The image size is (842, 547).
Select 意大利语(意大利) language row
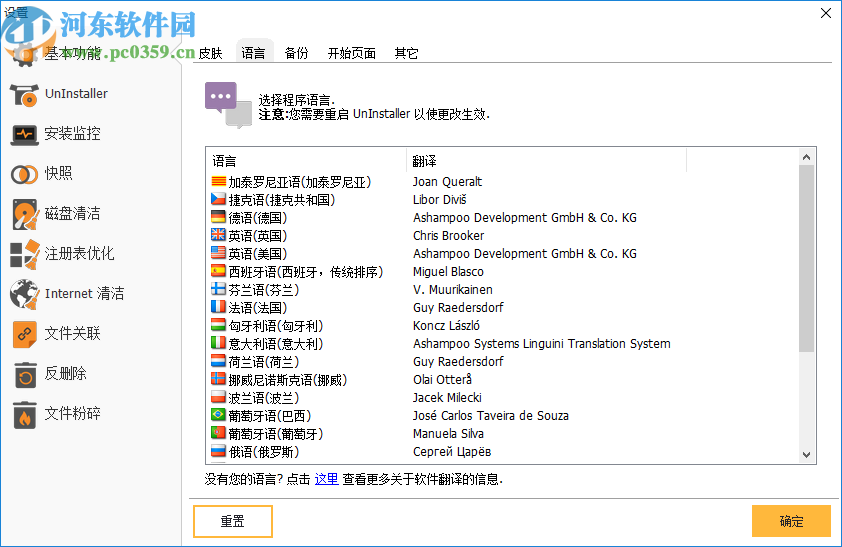(502, 344)
